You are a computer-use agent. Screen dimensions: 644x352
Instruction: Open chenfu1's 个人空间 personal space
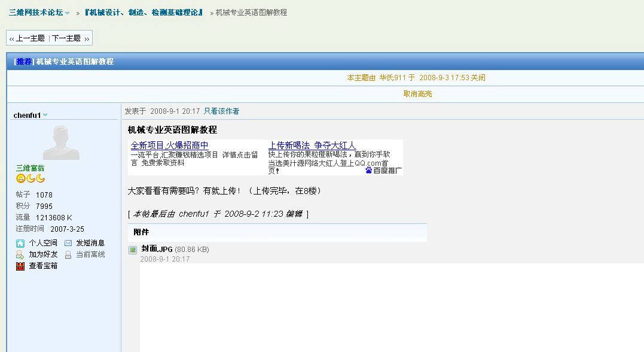tap(38, 243)
